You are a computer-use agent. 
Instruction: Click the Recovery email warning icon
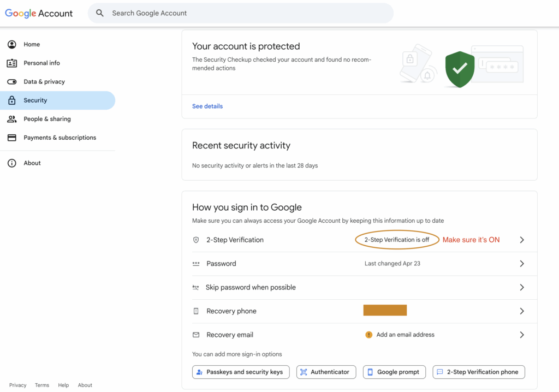pyautogui.click(x=368, y=335)
